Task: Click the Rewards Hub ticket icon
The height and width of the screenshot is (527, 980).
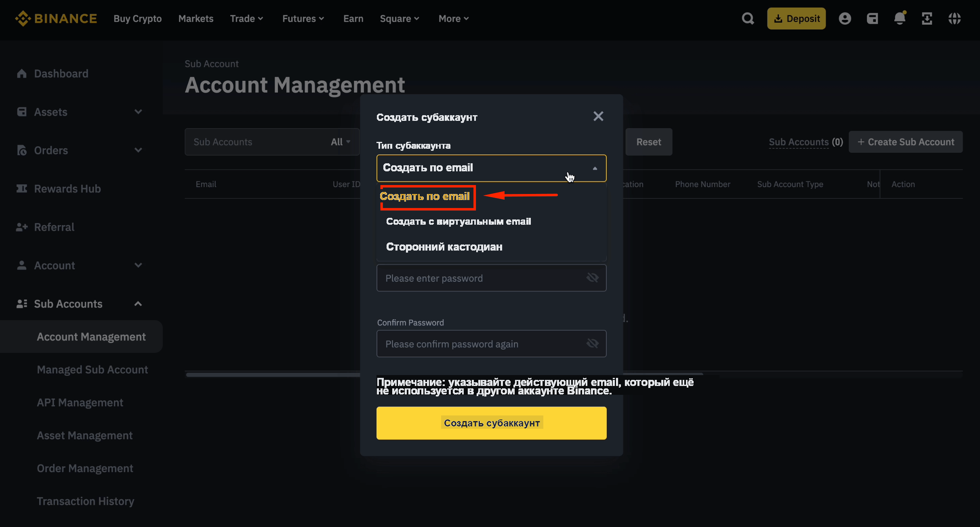Action: click(x=22, y=189)
